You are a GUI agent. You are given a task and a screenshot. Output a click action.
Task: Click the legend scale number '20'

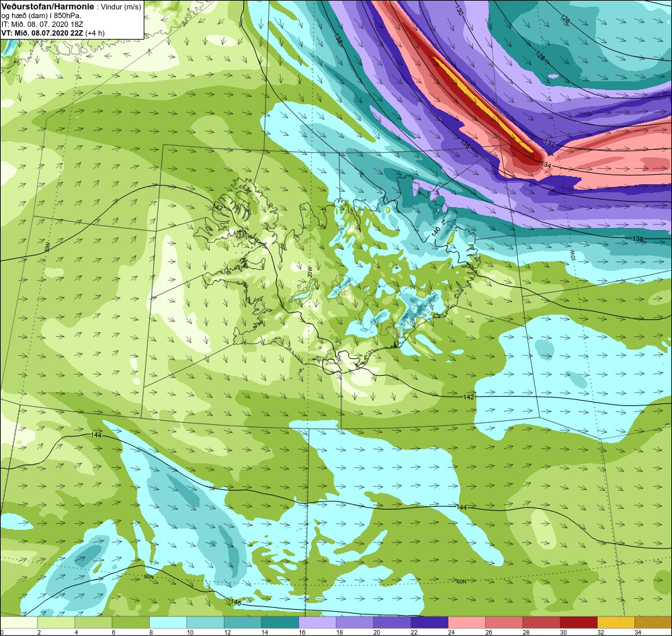pos(377,632)
